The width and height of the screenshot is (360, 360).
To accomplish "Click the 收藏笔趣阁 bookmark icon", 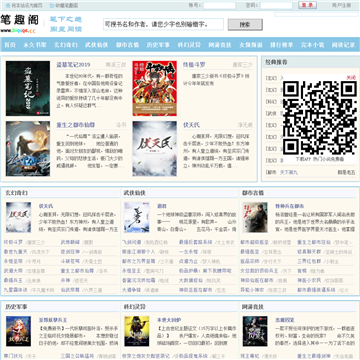I will click(52, 5).
